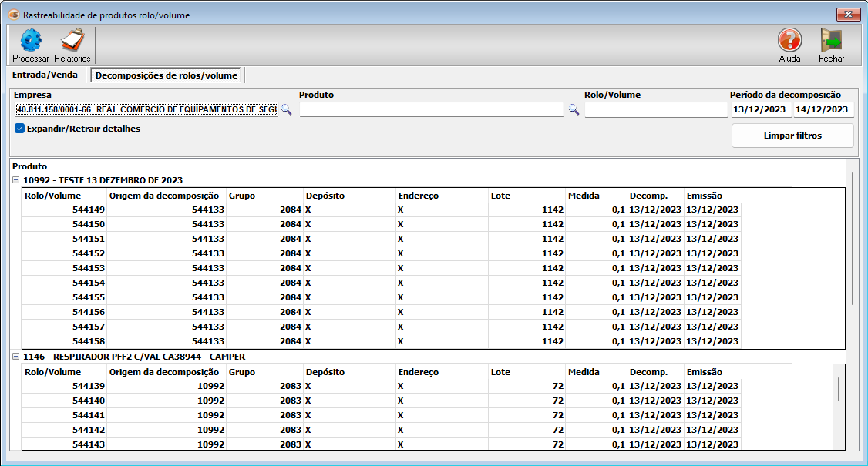Select the row with Rolo/Volume 544153

click(89, 268)
